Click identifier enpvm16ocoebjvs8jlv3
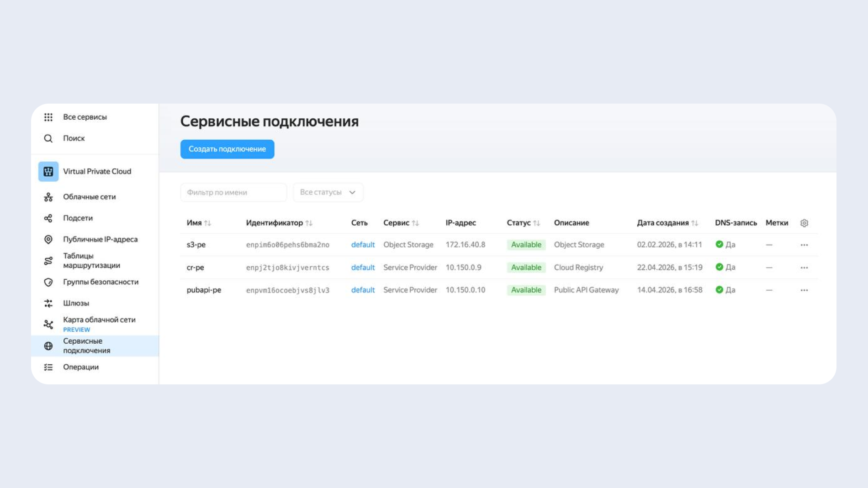868x488 pixels. pyautogui.click(x=288, y=290)
